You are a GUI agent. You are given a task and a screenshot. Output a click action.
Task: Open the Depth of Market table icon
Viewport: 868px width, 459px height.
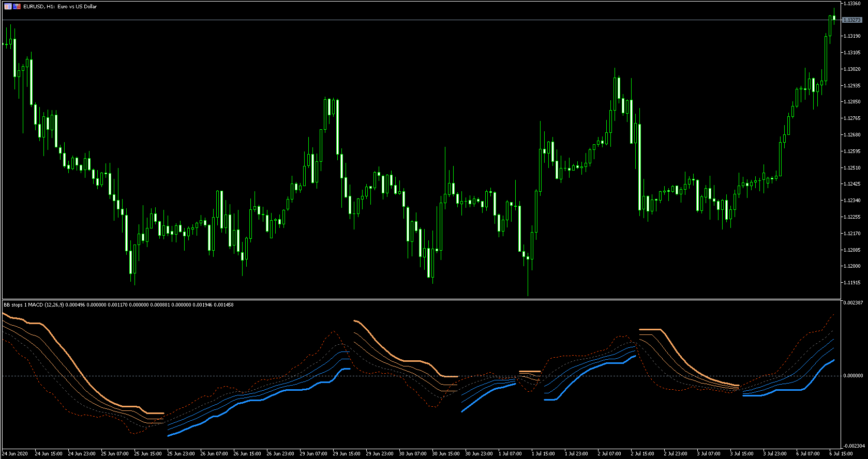[8, 7]
